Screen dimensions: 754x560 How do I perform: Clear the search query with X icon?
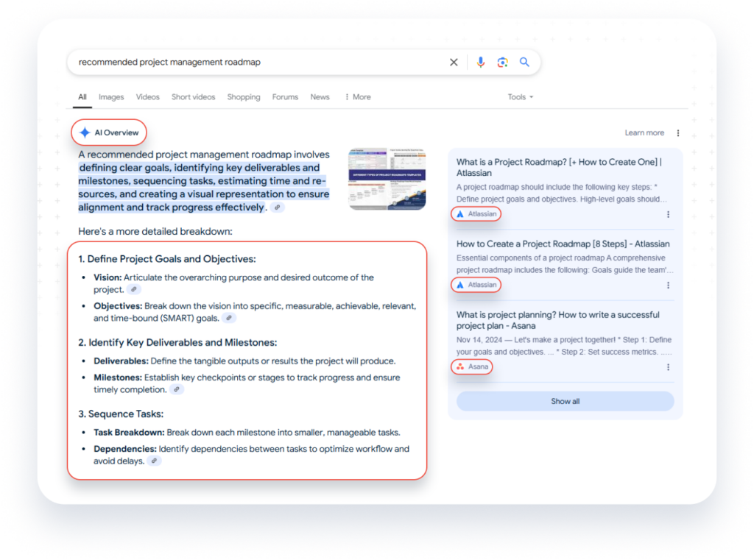pos(454,62)
